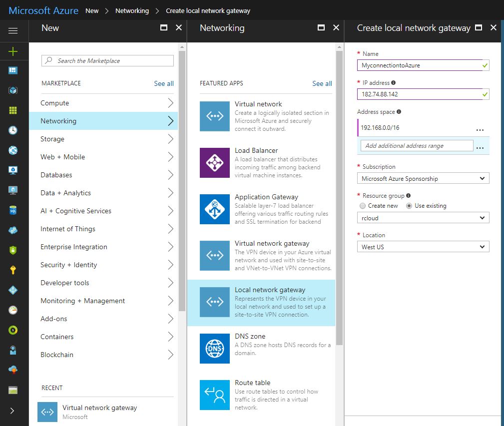Select the Databases marketplace category

56,175
